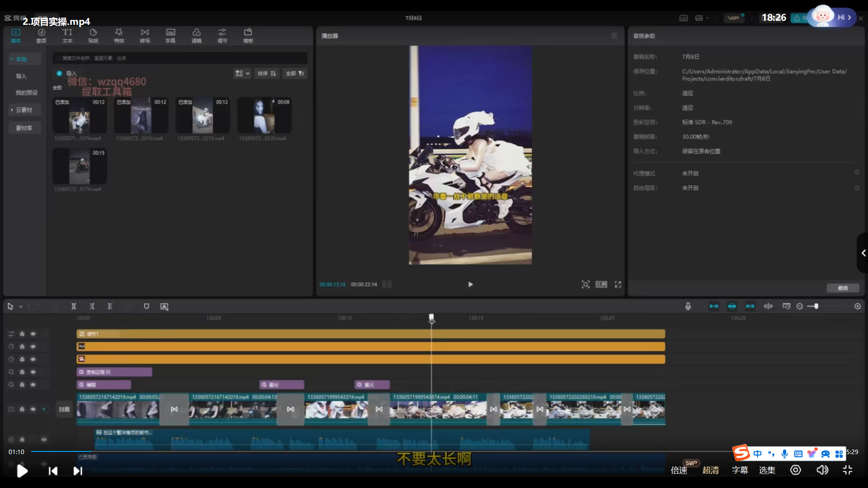The width and height of the screenshot is (868, 488).
Task: Click the fullscreen icon in the player
Action: pos(618,284)
